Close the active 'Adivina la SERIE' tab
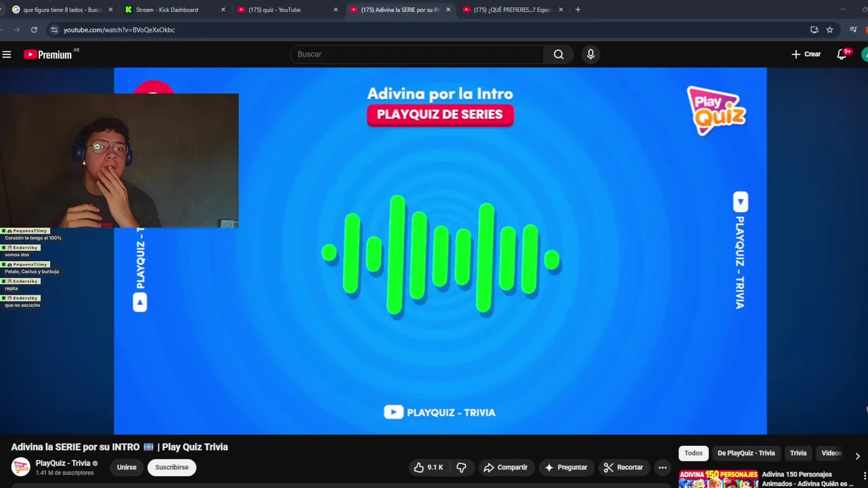Image resolution: width=868 pixels, height=488 pixels. pyautogui.click(x=448, y=9)
